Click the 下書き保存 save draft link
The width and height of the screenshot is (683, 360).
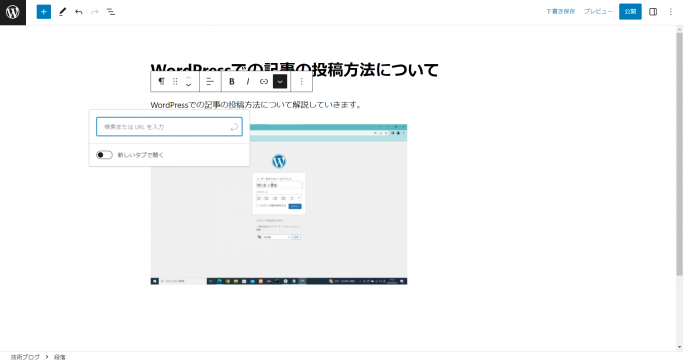(561, 12)
